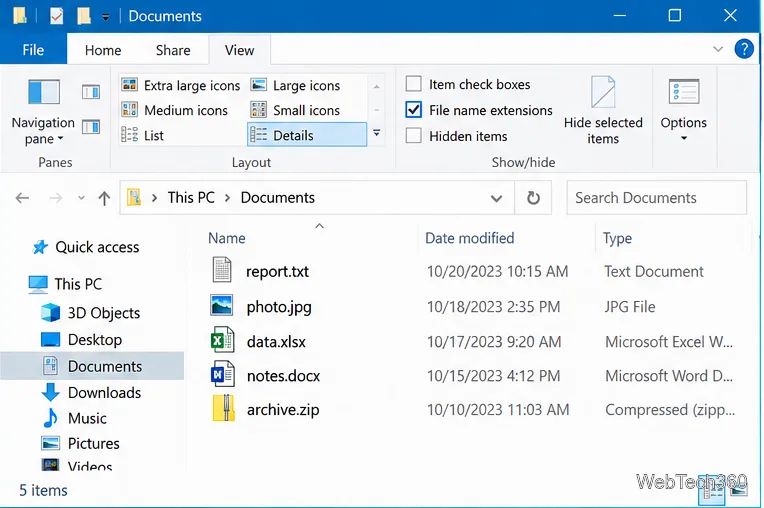Select report.txt file icon
This screenshot has width=764, height=508.
[x=222, y=270]
